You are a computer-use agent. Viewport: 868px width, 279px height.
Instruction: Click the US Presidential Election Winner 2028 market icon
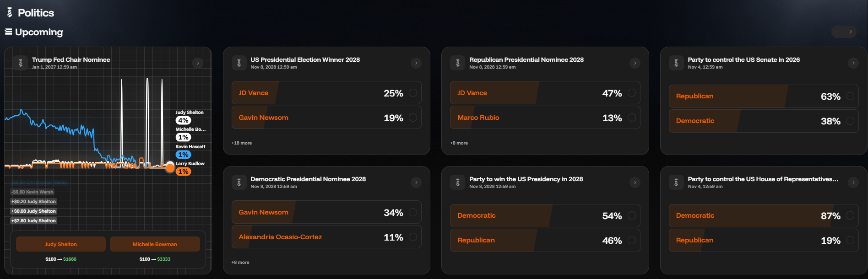239,63
